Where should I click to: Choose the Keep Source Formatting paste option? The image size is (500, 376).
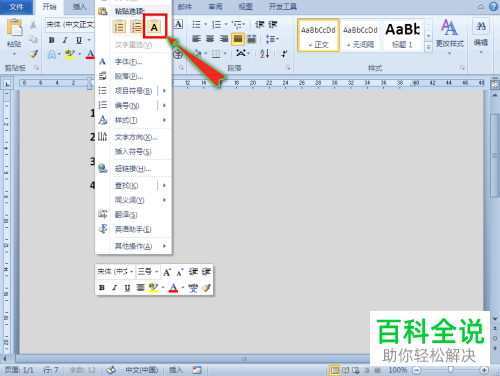click(119, 26)
